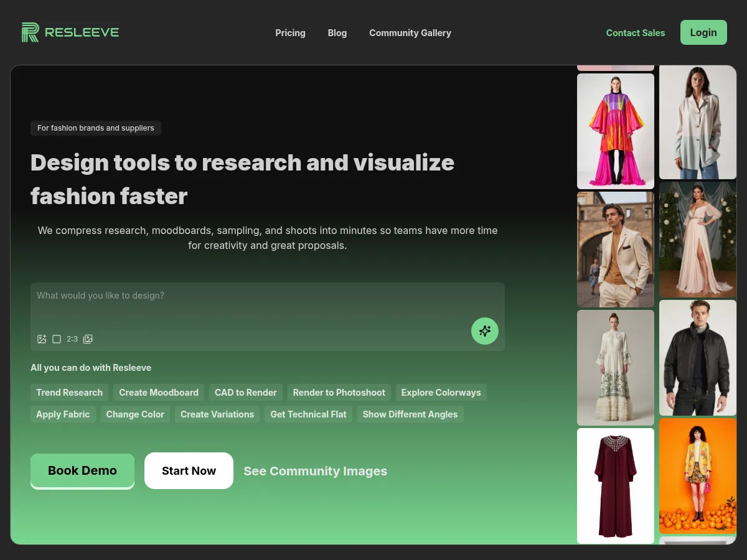Screen dimensions: 747x560
Task: Click the Contact Sales link
Action: click(635, 33)
